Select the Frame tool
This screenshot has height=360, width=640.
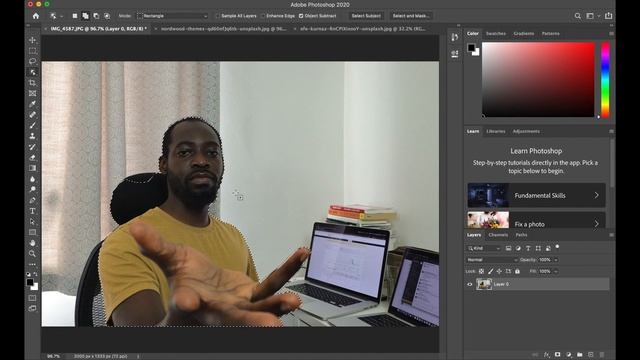point(33,93)
